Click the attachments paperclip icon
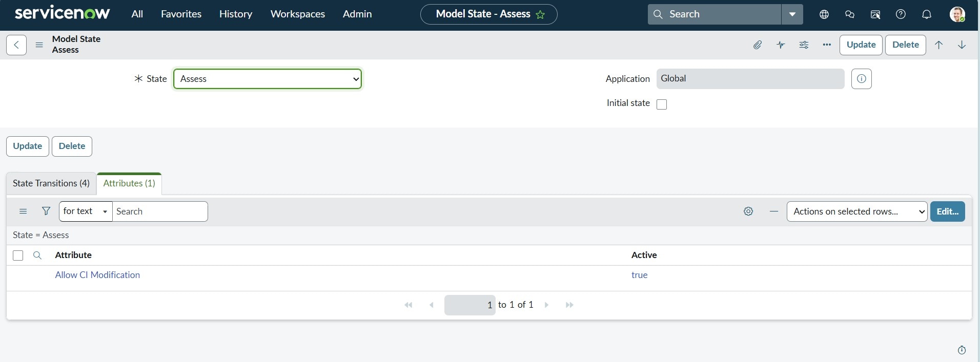980x362 pixels. click(757, 45)
